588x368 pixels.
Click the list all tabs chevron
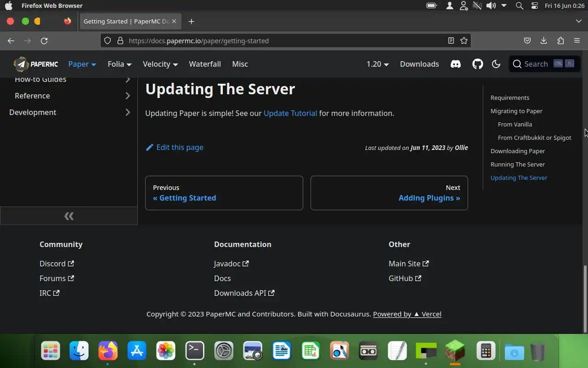point(578,21)
